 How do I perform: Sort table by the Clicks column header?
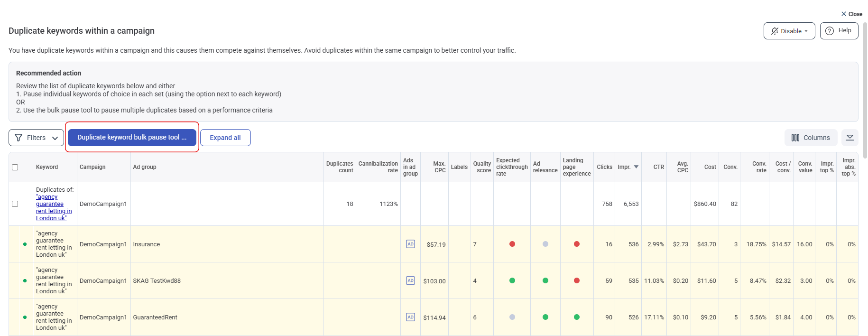click(x=604, y=167)
